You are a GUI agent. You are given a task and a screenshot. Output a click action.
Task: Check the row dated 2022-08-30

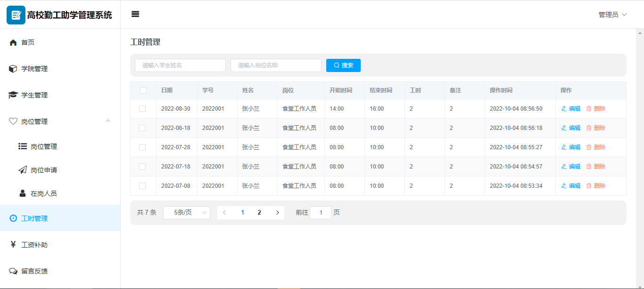tap(142, 109)
